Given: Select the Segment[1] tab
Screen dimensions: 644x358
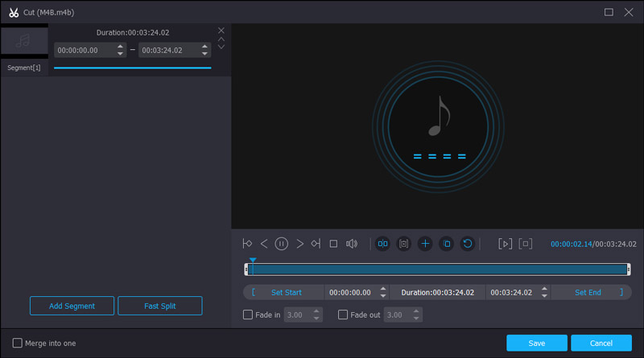Looking at the screenshot, I should 24,68.
